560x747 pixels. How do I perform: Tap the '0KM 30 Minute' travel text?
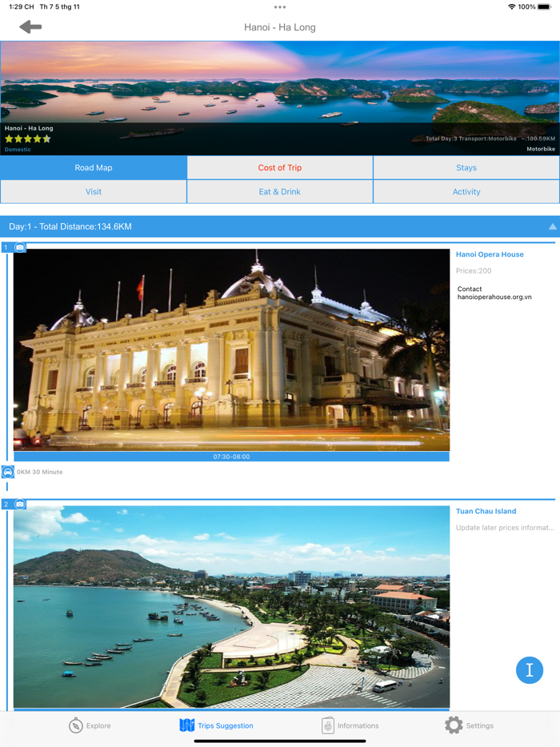(39, 472)
